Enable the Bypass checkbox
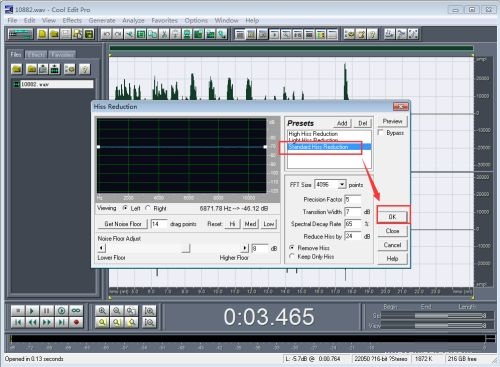 381,133
